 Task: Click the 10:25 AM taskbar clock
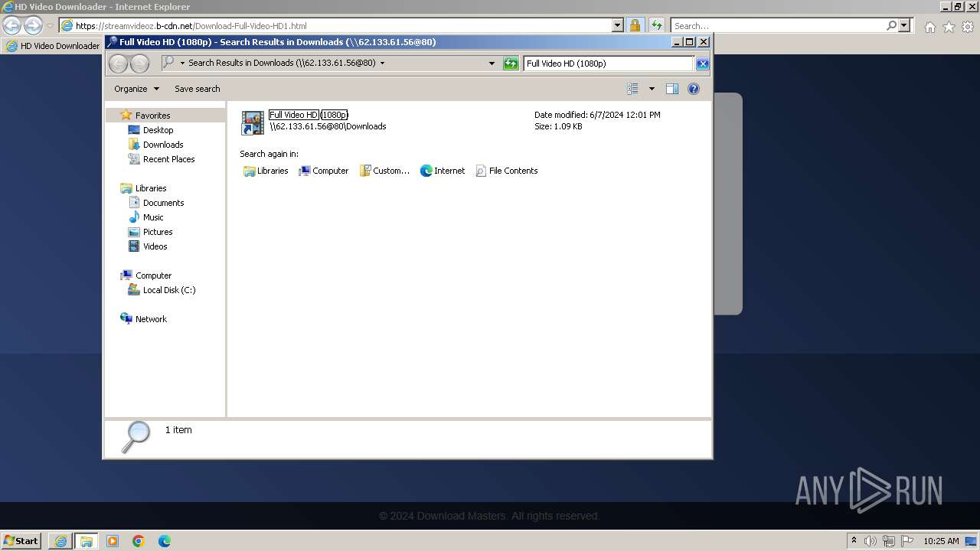pyautogui.click(x=941, y=541)
